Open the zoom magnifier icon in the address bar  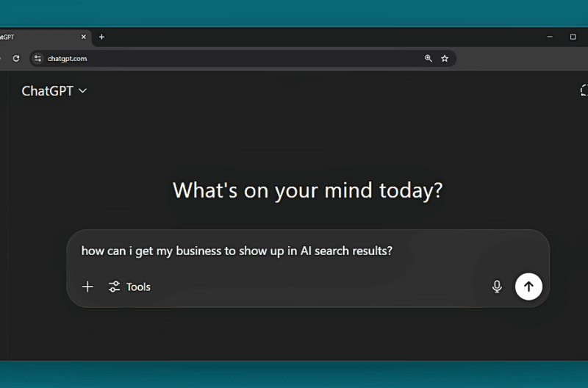coord(429,59)
